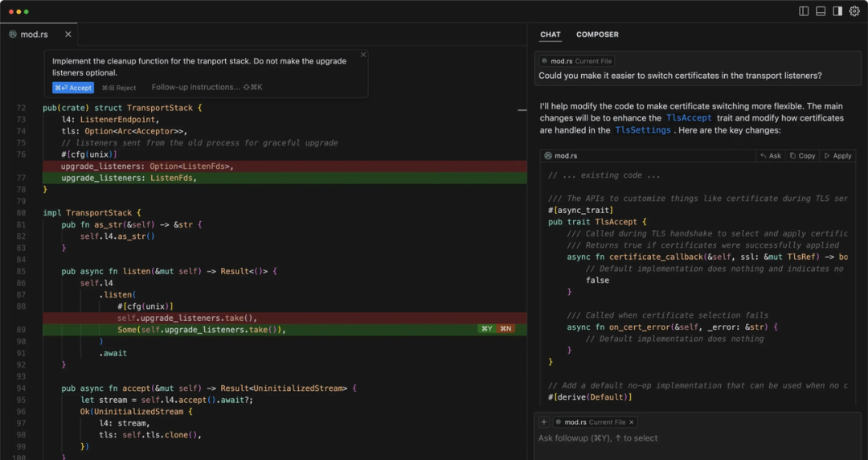Reject the proposed inline edit
The height and width of the screenshot is (460, 868).
(x=119, y=88)
